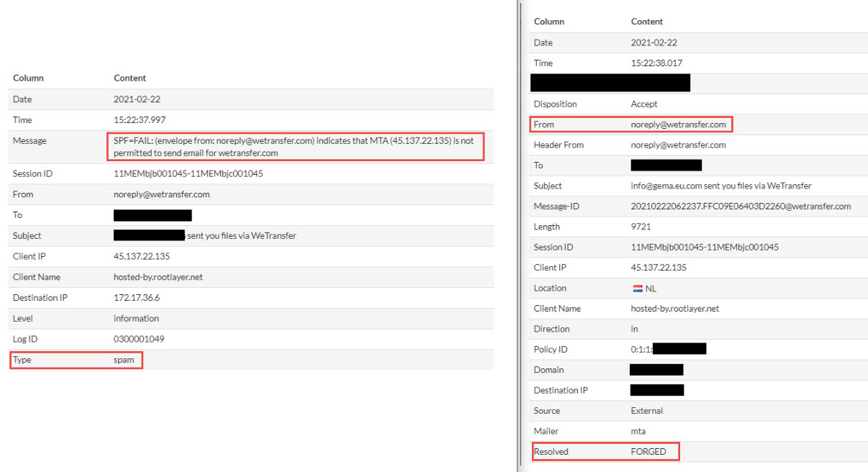Select the 'information' level value
Image resolution: width=868 pixels, height=472 pixels.
(136, 319)
